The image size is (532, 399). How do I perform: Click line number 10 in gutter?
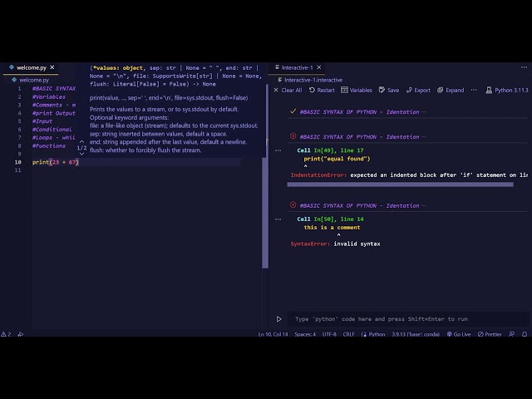coord(18,162)
